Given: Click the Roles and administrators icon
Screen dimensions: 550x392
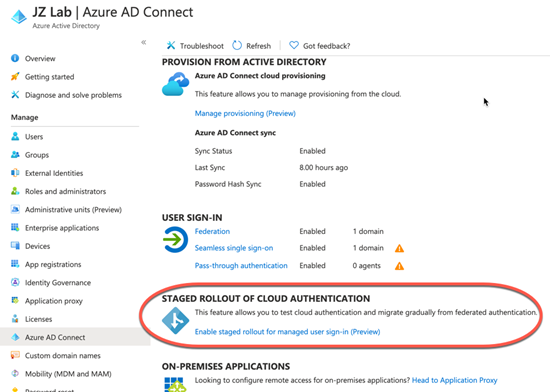Looking at the screenshot, I should click(15, 191).
